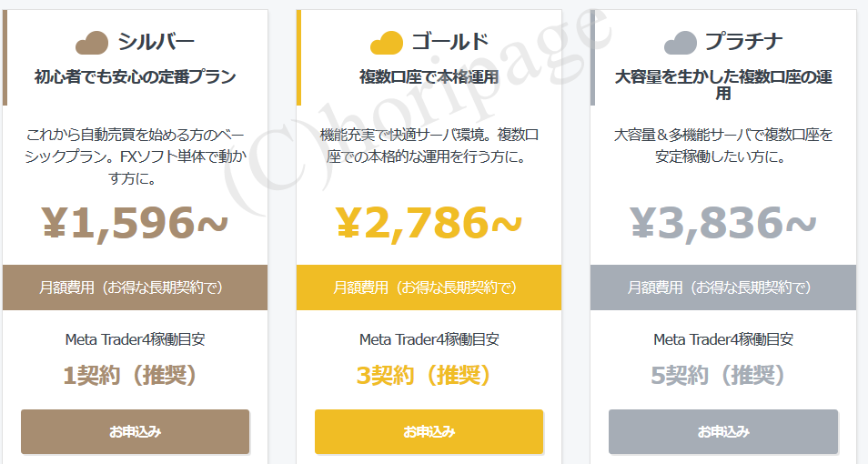Click the ¥1,596~ price text

coord(135,223)
